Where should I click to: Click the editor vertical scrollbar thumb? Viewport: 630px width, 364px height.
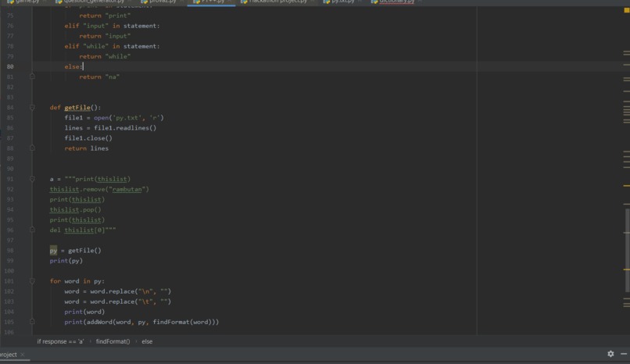click(627, 251)
